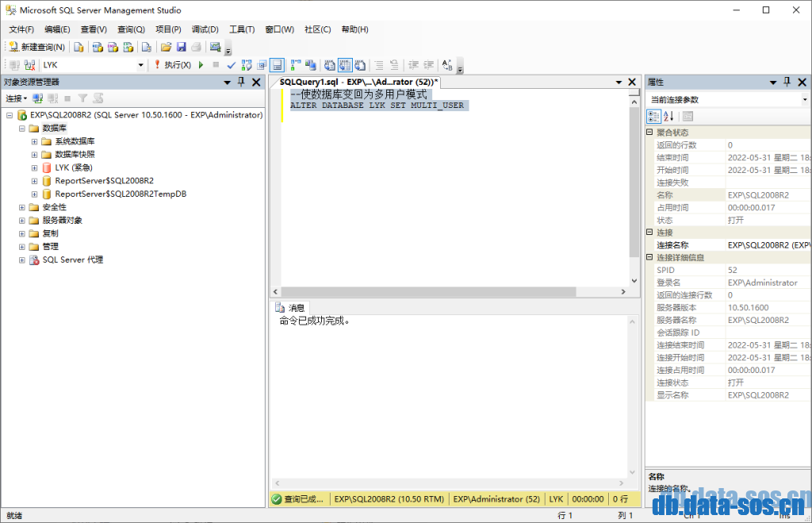Viewport: 812px width, 523px height.
Task: Close the SQLQuery1.sql query tab
Action: 632,82
